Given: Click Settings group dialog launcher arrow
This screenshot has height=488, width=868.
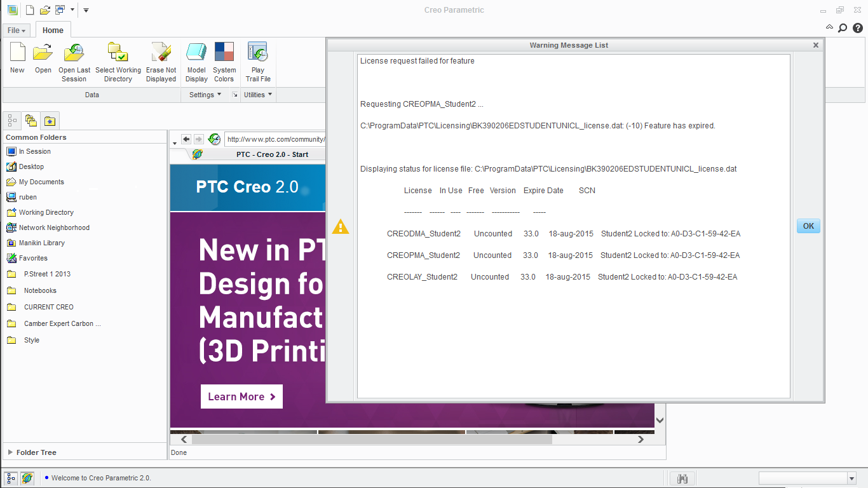Looking at the screenshot, I should coord(234,95).
